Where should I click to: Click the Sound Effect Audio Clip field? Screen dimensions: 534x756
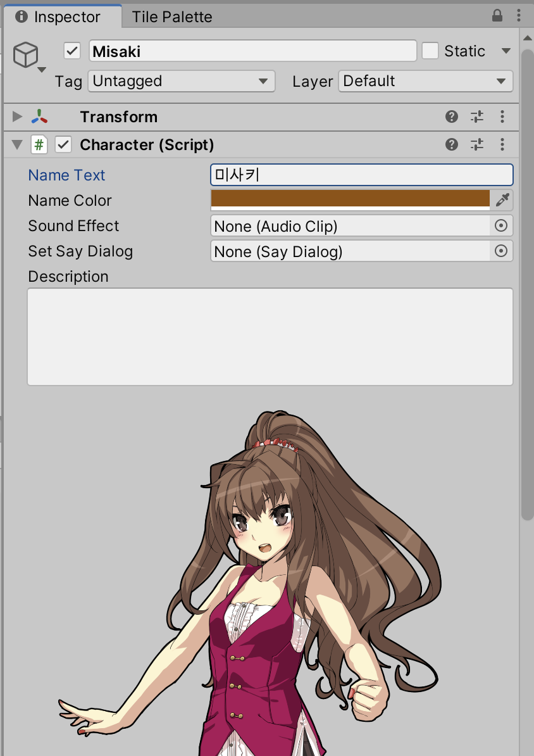[351, 225]
